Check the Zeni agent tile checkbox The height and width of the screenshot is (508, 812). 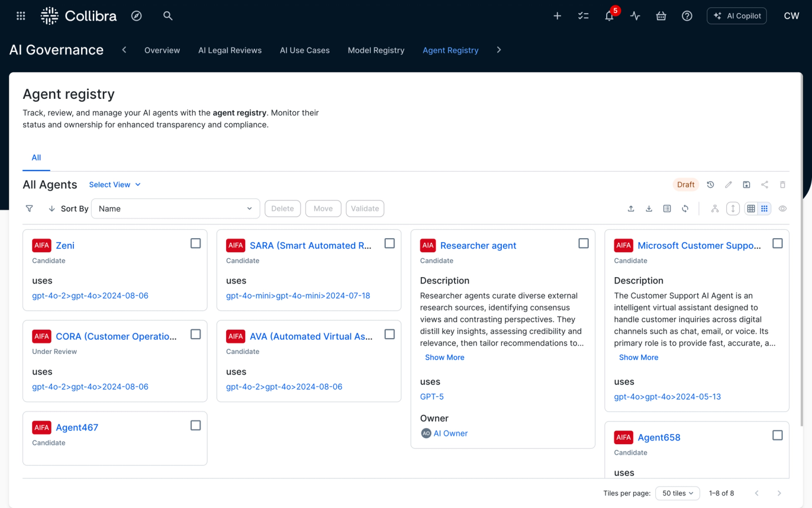196,243
